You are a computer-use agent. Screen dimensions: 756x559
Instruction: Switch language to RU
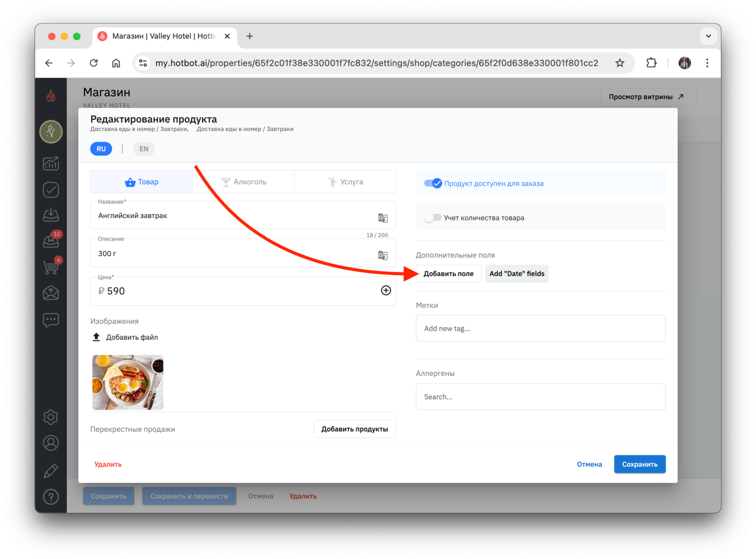(101, 149)
